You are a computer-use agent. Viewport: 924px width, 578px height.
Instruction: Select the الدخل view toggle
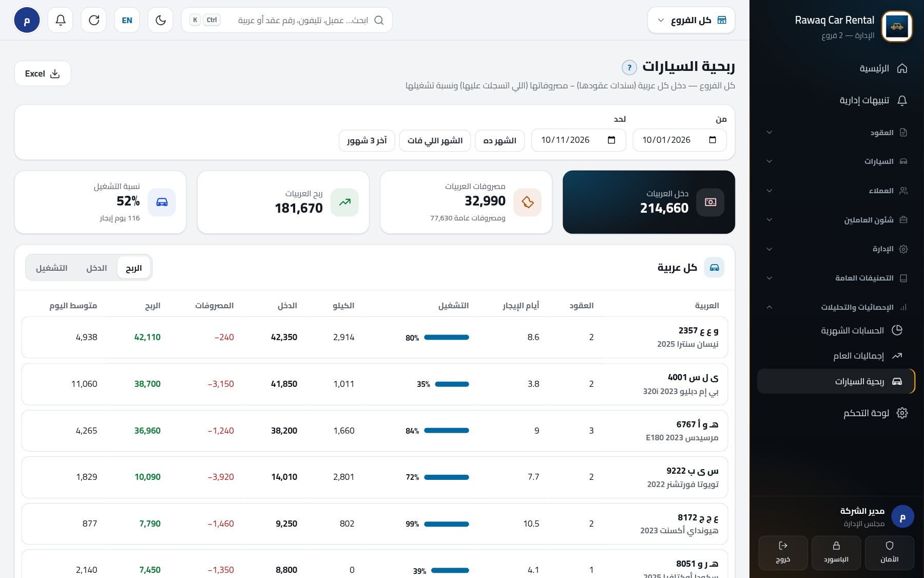coord(97,268)
